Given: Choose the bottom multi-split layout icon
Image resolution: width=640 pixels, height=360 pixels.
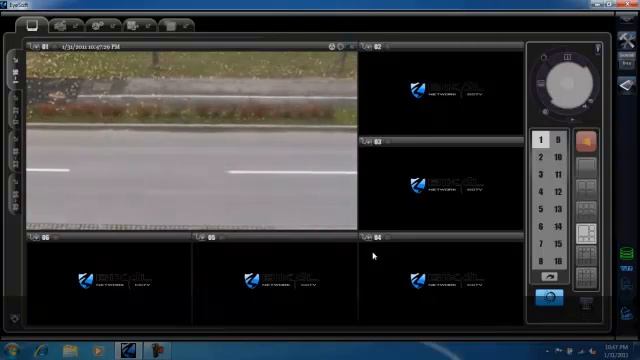Looking at the screenshot, I should click(x=586, y=278).
